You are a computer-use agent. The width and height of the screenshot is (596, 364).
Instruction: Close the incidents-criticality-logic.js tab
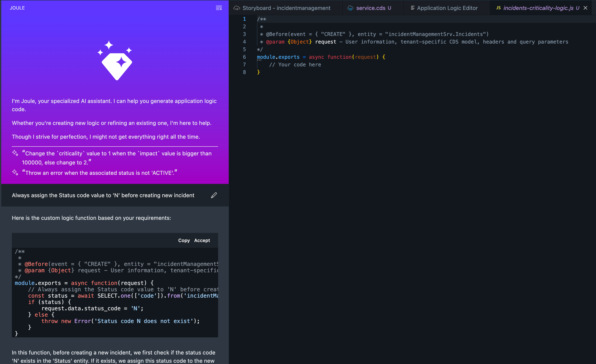click(x=585, y=8)
